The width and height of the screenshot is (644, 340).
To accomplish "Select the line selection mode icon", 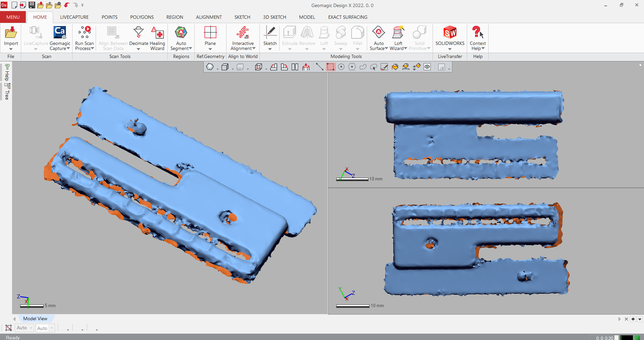I will coord(319,67).
